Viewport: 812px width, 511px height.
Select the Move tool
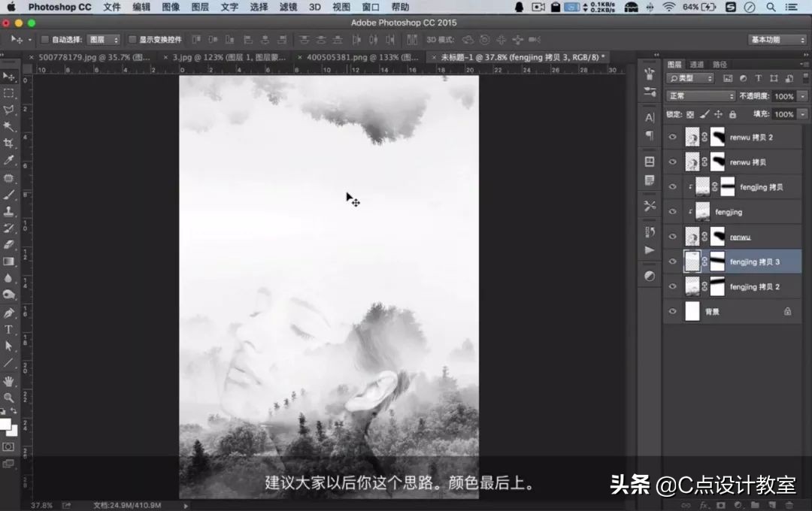tap(11, 77)
